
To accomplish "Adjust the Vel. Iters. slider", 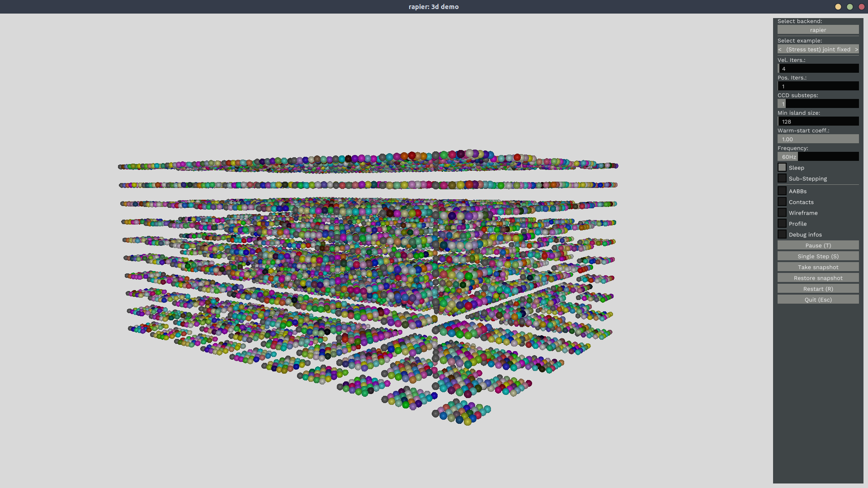I will click(x=818, y=69).
